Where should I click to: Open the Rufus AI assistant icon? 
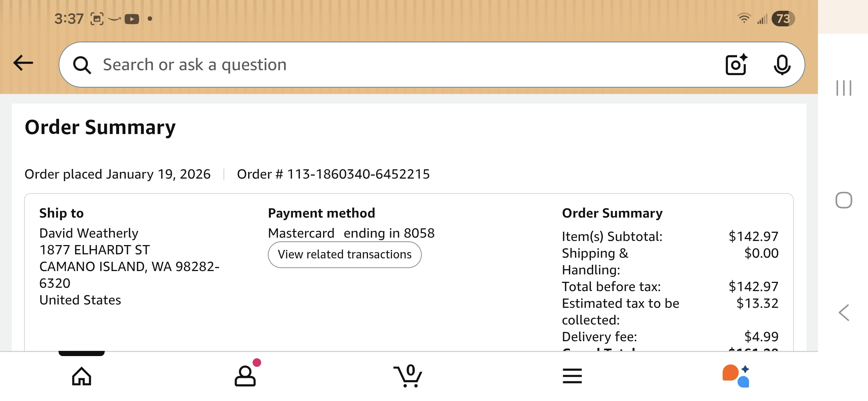pyautogui.click(x=736, y=376)
